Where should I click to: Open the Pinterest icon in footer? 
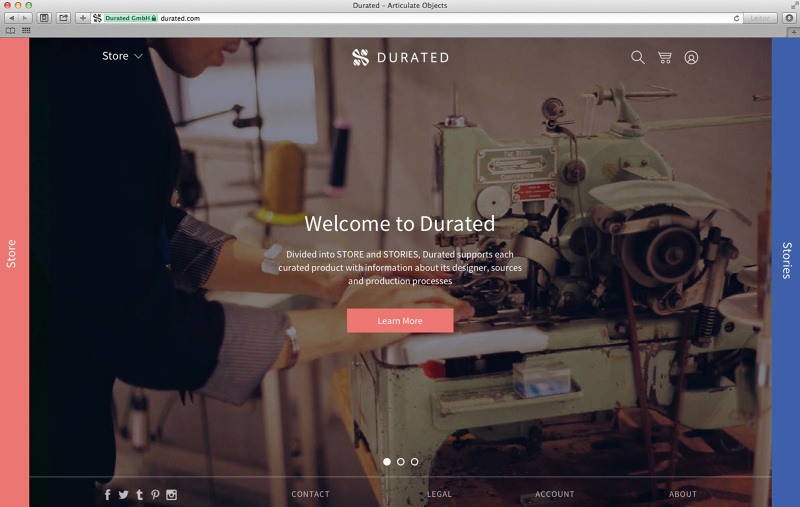coord(155,494)
